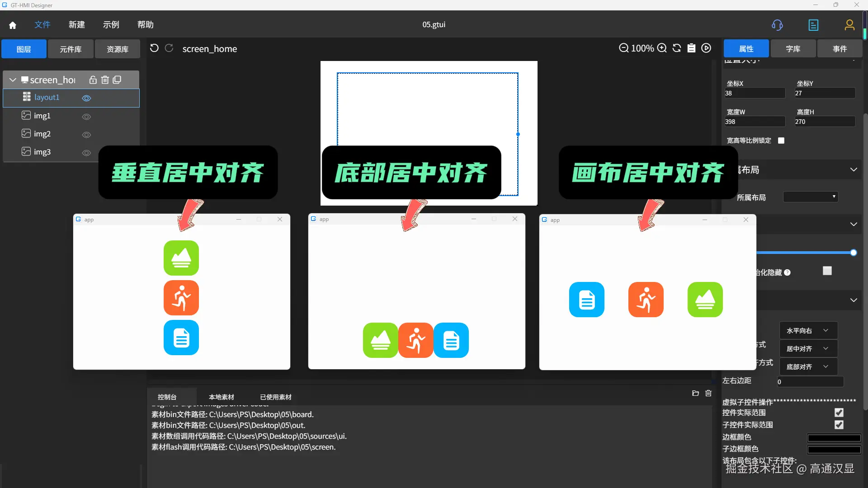
Task: Collapse the screen_home tree node
Action: (13, 80)
